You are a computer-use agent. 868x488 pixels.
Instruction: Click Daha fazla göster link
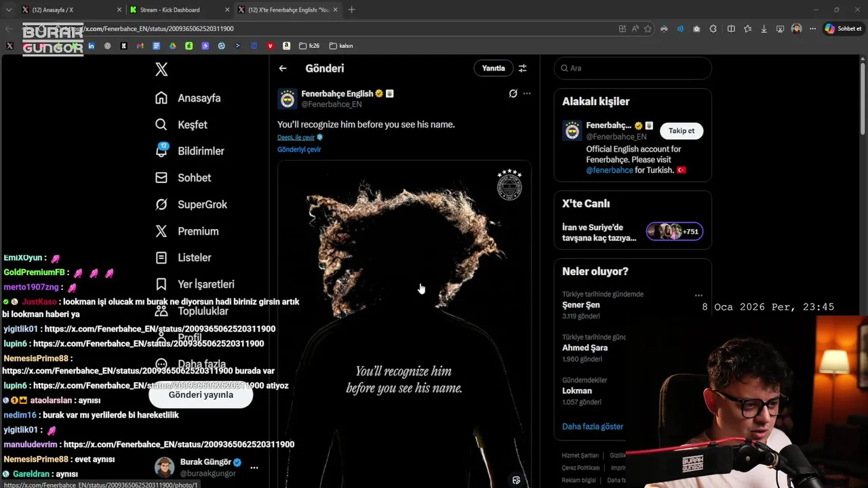coord(593,427)
